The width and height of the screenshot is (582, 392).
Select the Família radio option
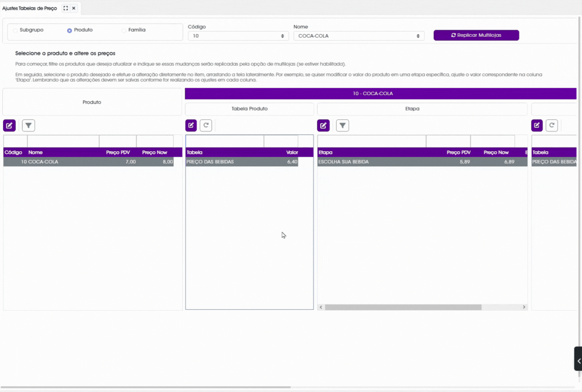124,30
